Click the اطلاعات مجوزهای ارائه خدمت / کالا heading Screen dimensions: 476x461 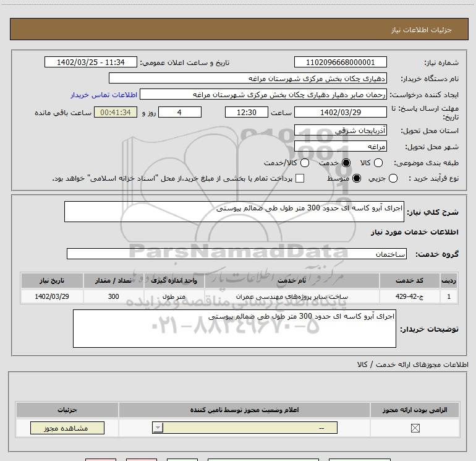pyautogui.click(x=412, y=364)
